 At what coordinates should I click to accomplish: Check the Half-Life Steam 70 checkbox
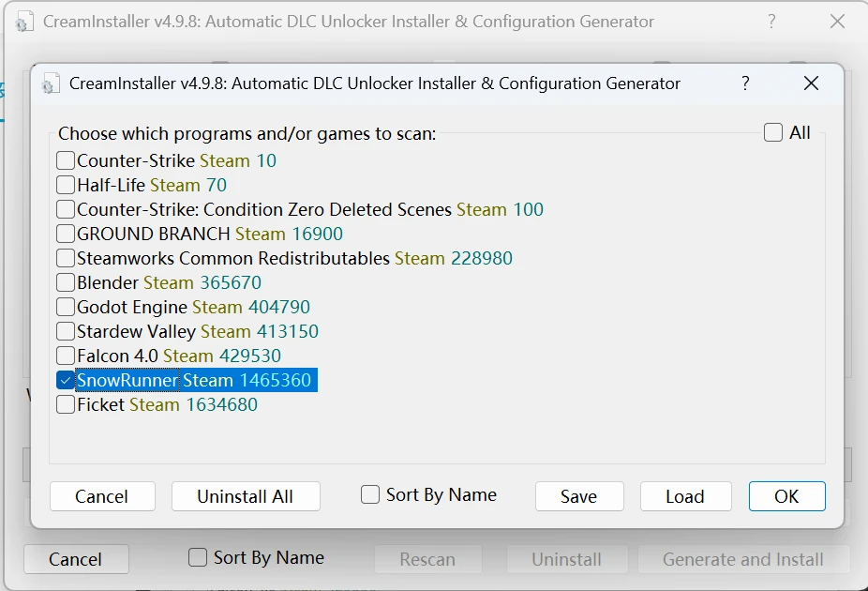[x=66, y=185]
